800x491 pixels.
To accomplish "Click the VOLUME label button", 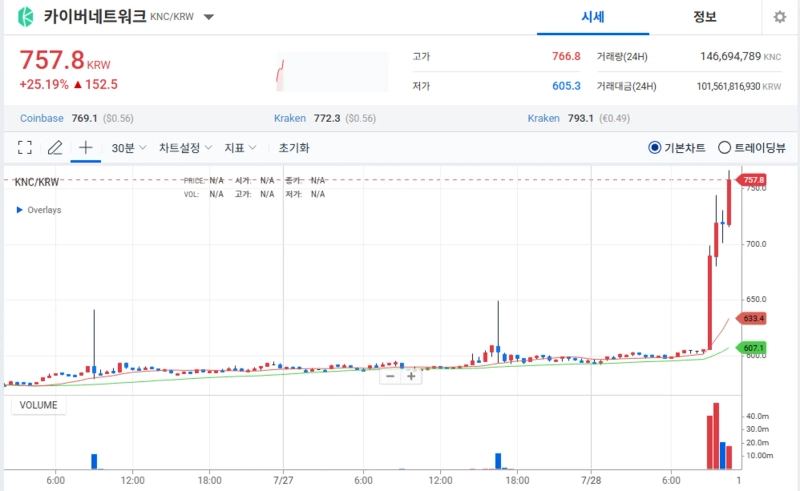I will (38, 406).
